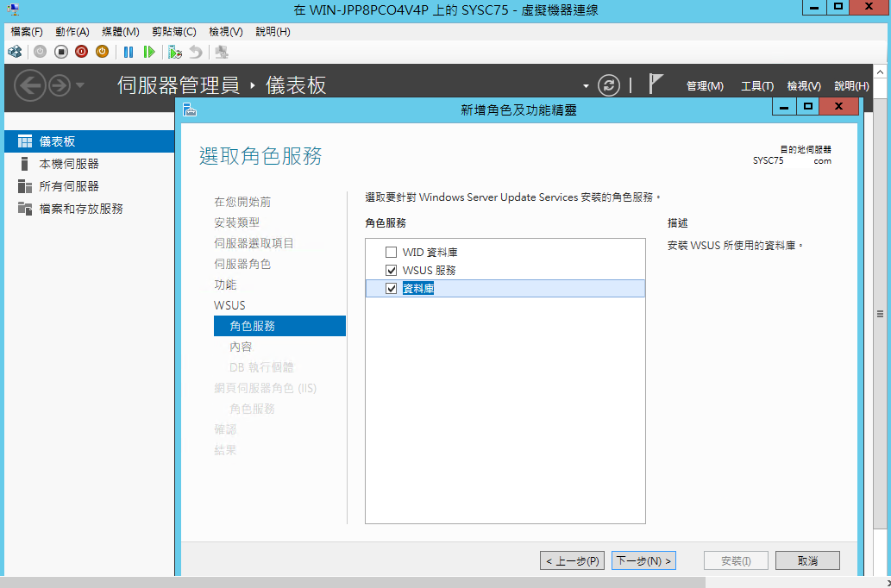Viewport: 891px width, 588px height.
Task: Uncheck the WSUS 服務 checkbox
Action: coord(391,271)
